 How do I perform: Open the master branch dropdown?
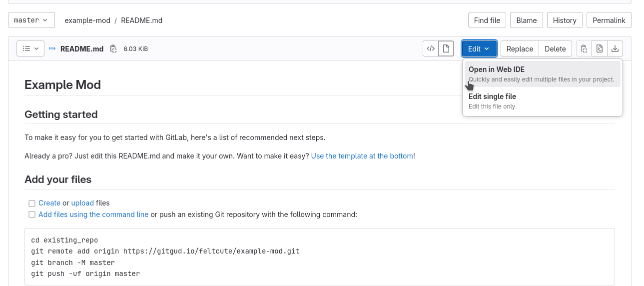click(x=31, y=20)
